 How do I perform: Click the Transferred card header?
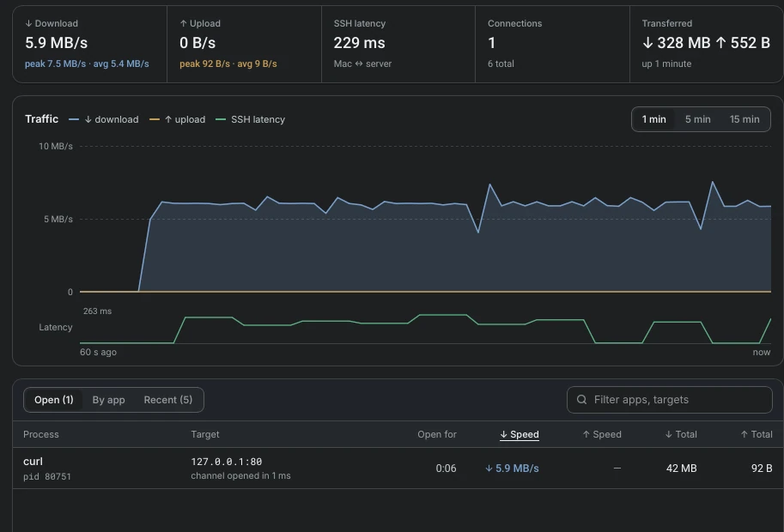click(667, 23)
